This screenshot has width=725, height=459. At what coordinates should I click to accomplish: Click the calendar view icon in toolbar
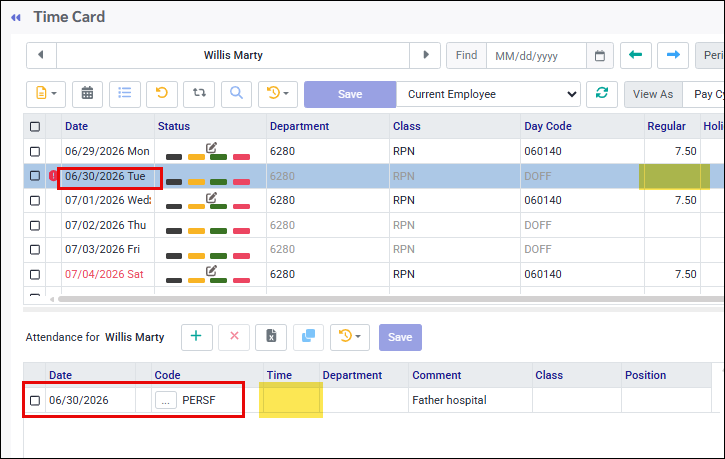[87, 94]
